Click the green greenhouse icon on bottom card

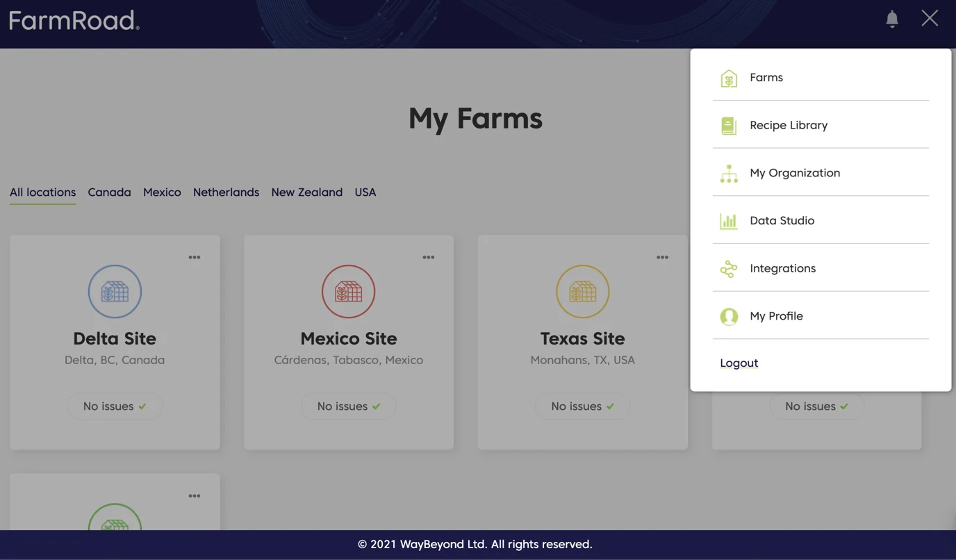tap(115, 517)
